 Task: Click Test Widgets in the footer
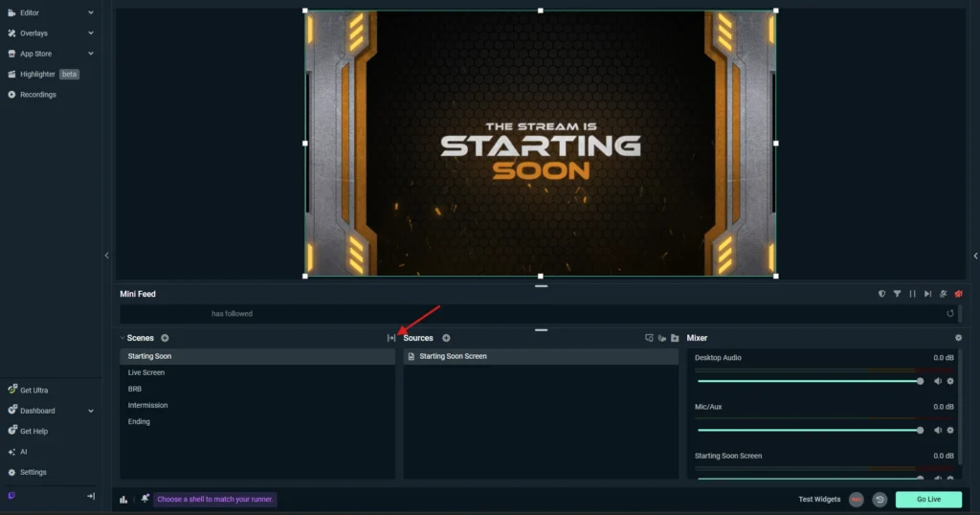click(819, 500)
